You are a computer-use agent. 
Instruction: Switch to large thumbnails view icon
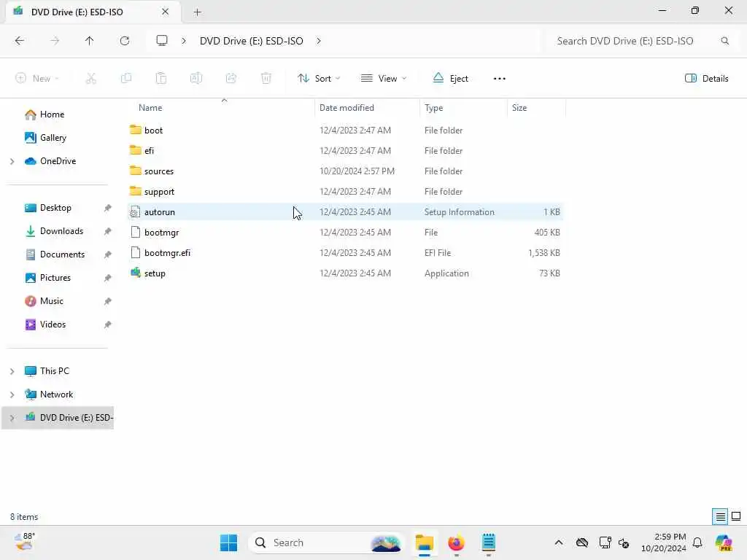point(736,516)
